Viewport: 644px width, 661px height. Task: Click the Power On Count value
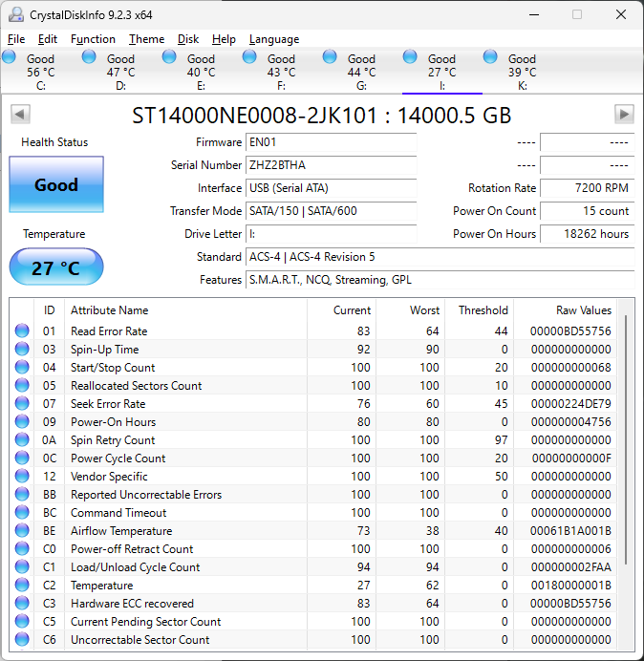pyautogui.click(x=587, y=211)
